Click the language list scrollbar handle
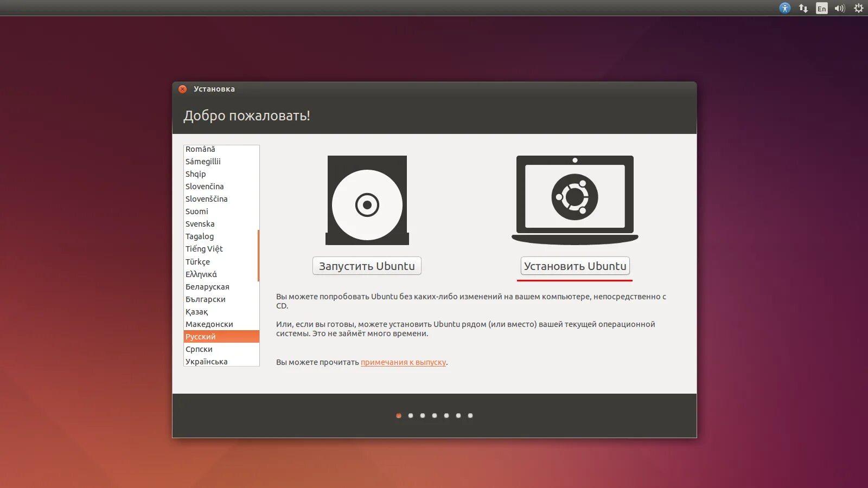 pyautogui.click(x=258, y=255)
